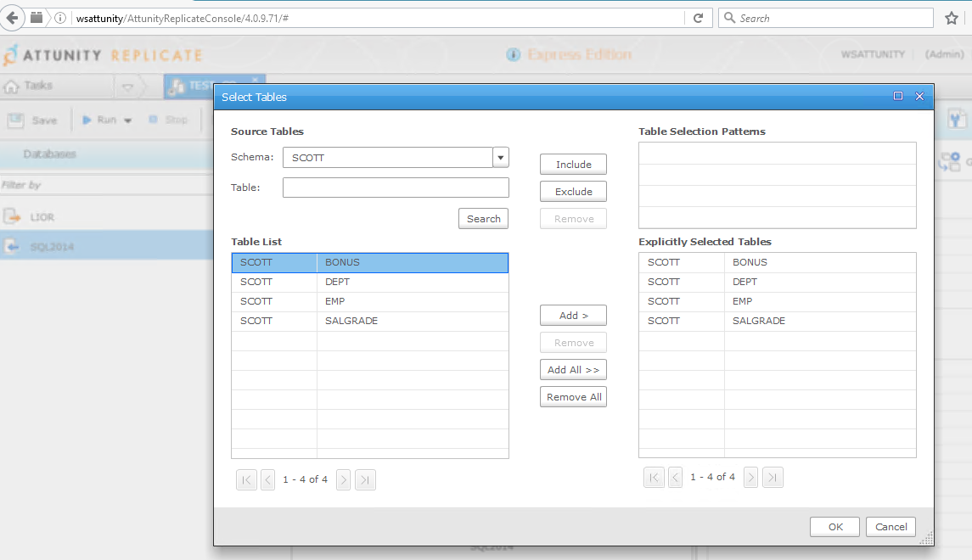Select SALGRADE in Explicitly Selected Tables
Image resolution: width=972 pixels, height=560 pixels.
pyautogui.click(x=777, y=321)
